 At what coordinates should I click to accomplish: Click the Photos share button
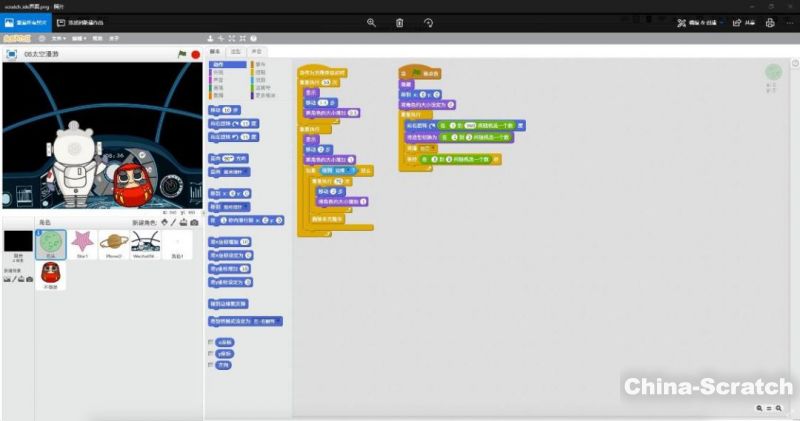[744, 22]
